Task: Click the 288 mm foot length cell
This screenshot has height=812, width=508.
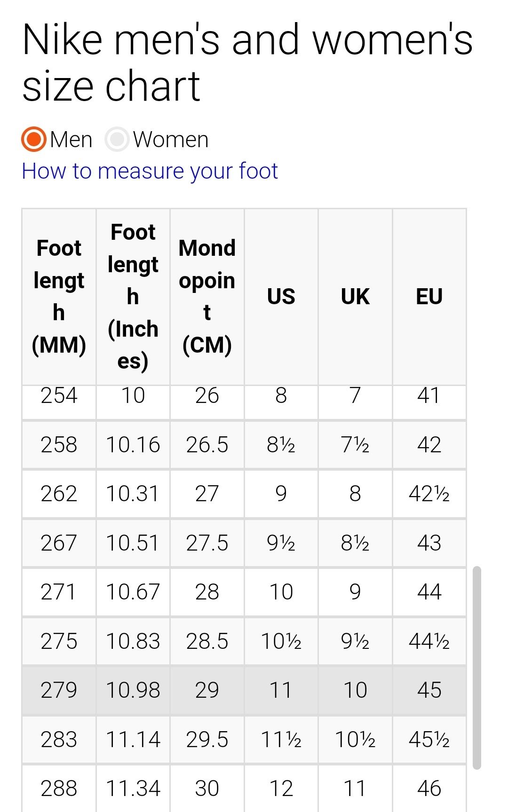Action: click(x=59, y=788)
